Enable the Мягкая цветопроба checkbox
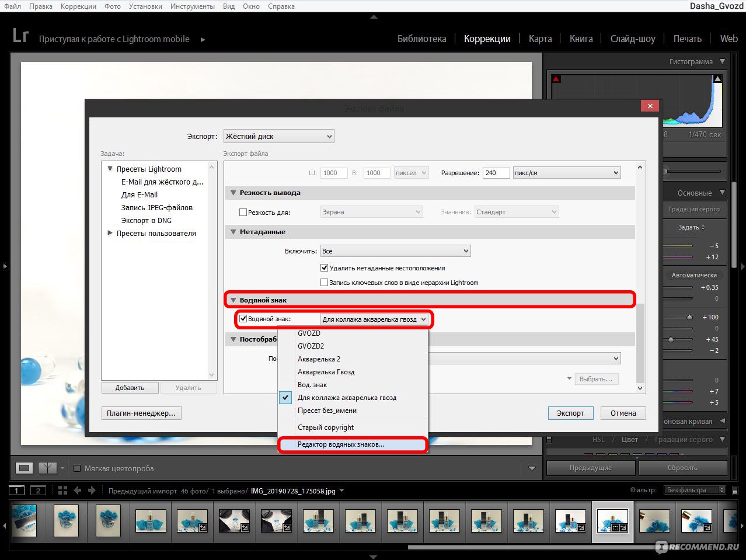 pyautogui.click(x=77, y=468)
